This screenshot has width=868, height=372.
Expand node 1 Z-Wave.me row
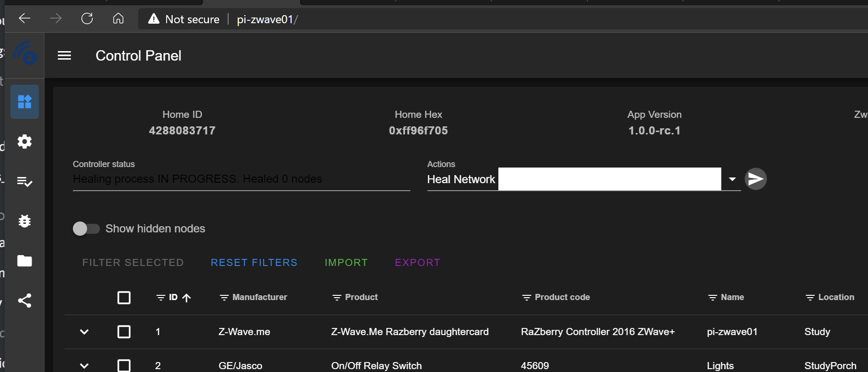[x=84, y=332]
